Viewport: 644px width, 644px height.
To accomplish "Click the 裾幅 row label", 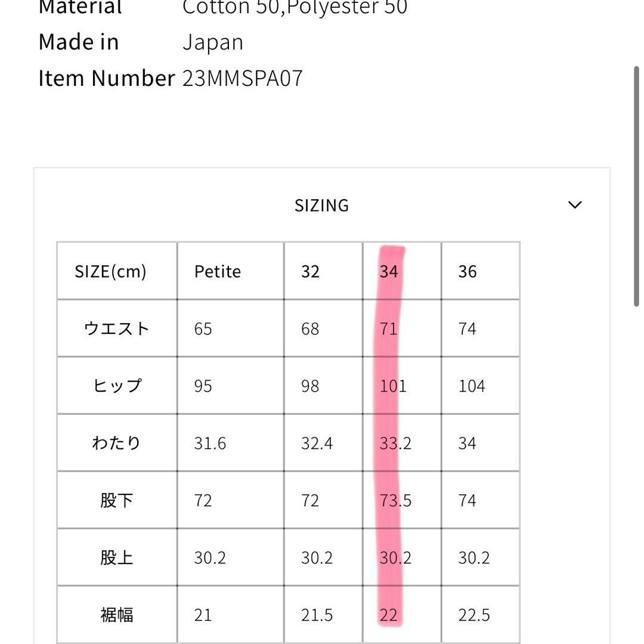I will click(116, 615).
